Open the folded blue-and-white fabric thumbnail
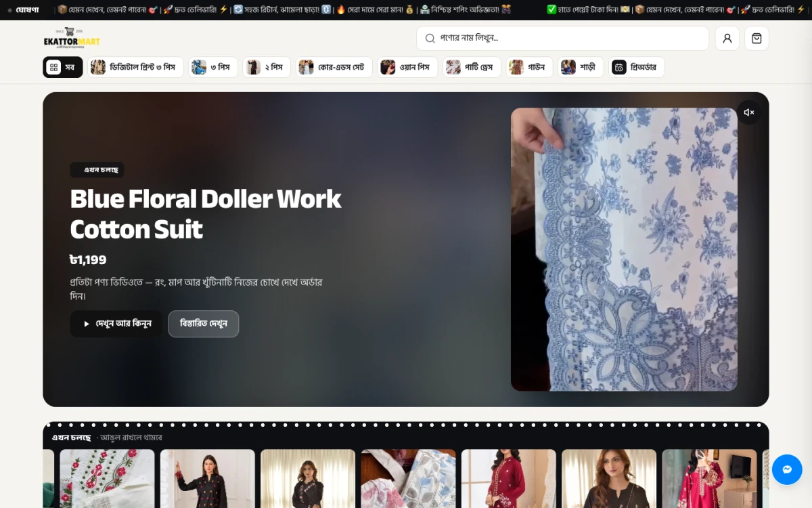Image resolution: width=812 pixels, height=508 pixels. click(x=408, y=478)
